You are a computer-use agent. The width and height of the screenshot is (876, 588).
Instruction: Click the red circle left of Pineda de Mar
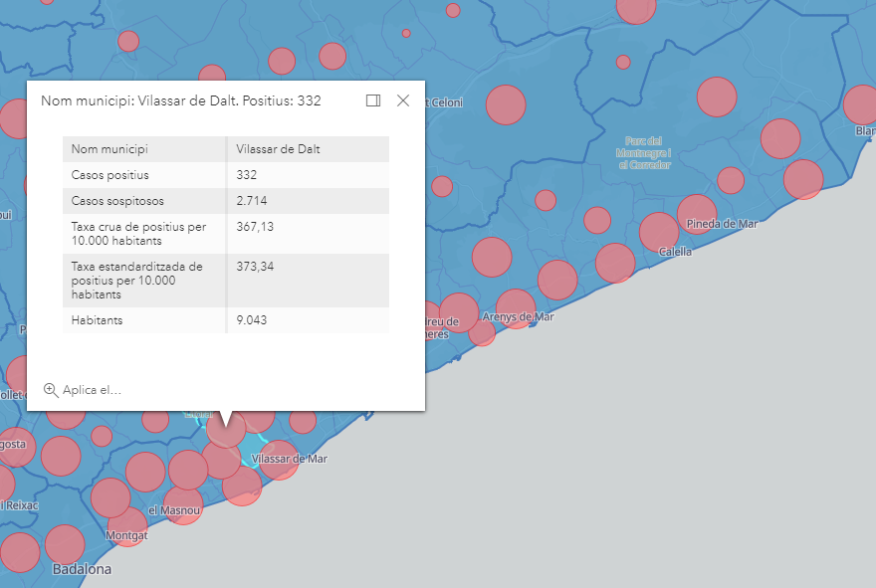(x=697, y=214)
